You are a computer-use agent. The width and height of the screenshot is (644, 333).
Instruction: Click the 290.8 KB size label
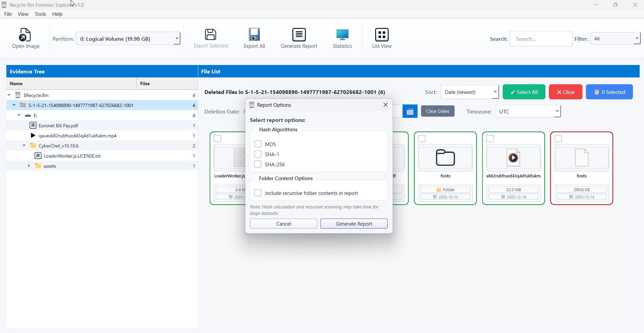pos(582,190)
